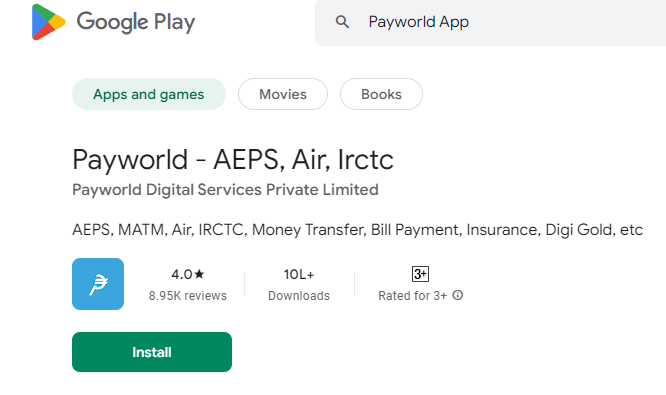Click the Google Play wordmark text
This screenshot has height=395, width=666.
click(x=135, y=22)
